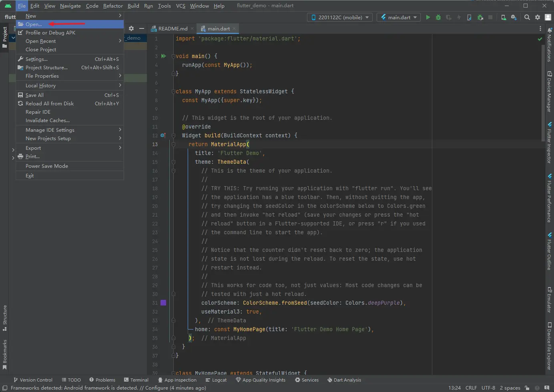Image resolution: width=554 pixels, height=392 pixels.
Task: Toggle Power Save Mode in File menu
Action: click(47, 166)
